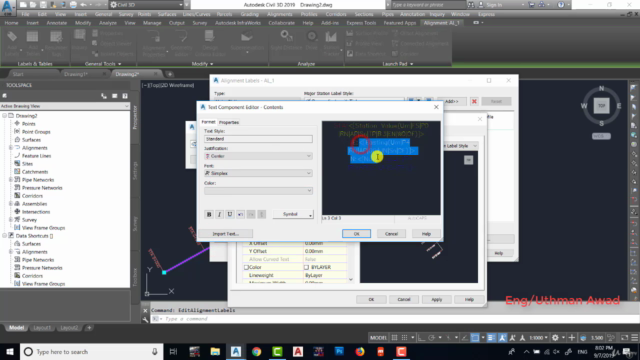Screen dimensions: 640x360
Task: Expand the Alignments node under Drawing2
Action: (x=11, y=148)
